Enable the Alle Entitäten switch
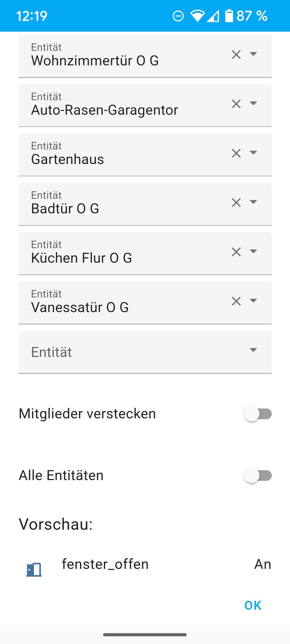 click(258, 475)
